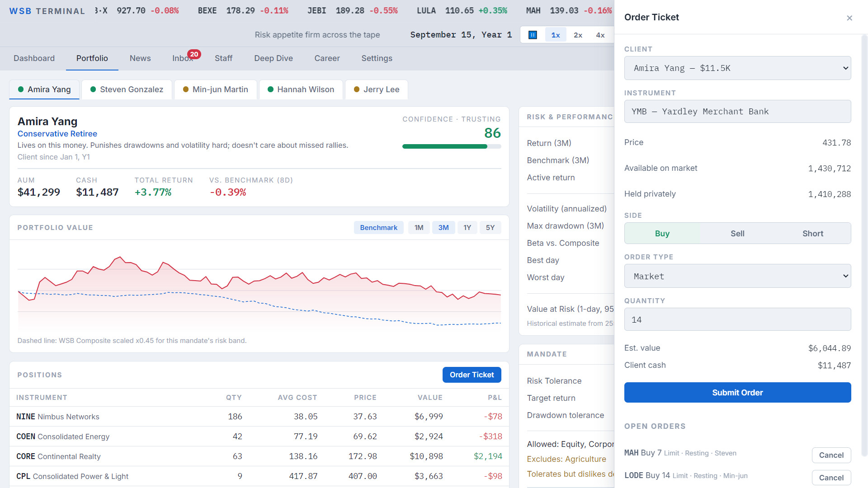Select the Steven Gonzalez client tab
Screen dimensions: 868x488
[x=127, y=89]
